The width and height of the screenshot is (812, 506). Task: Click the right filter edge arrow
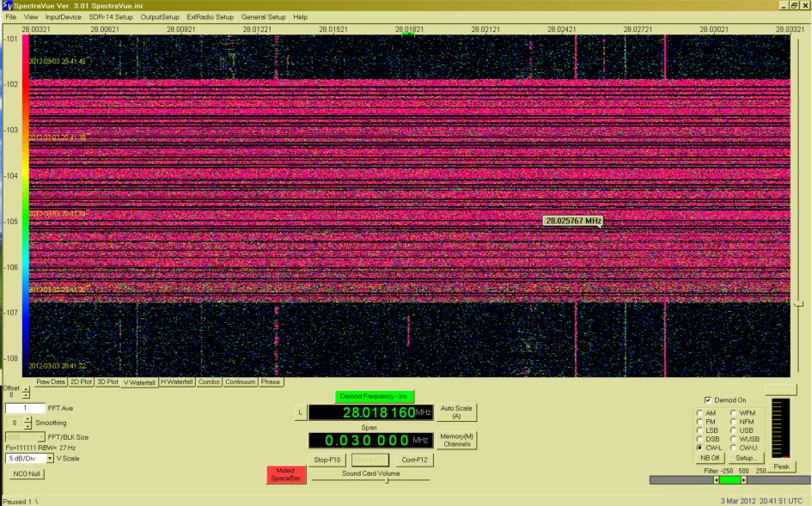click(743, 480)
